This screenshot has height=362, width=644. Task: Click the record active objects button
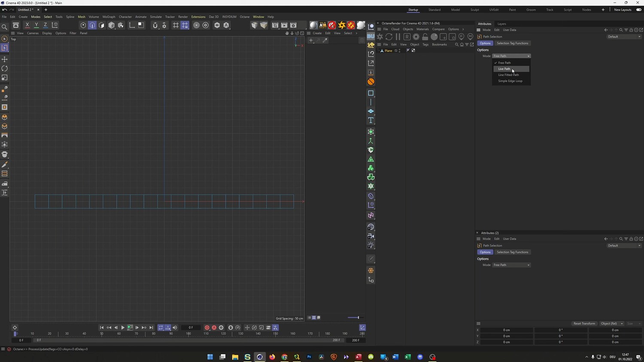(207, 328)
